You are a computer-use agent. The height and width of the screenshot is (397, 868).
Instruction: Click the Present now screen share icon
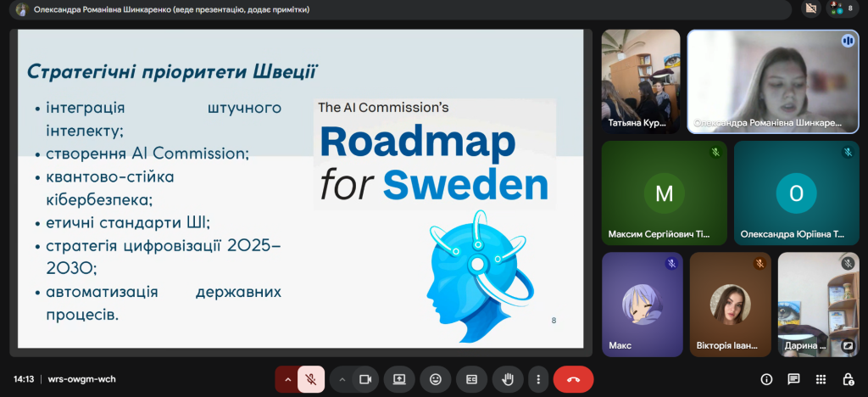coord(399,379)
